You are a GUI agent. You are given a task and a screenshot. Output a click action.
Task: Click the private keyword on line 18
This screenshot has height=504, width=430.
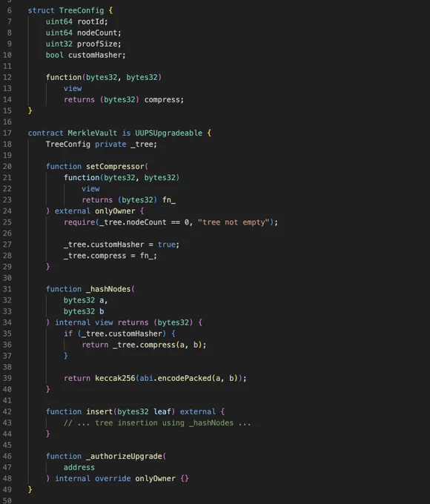point(110,145)
